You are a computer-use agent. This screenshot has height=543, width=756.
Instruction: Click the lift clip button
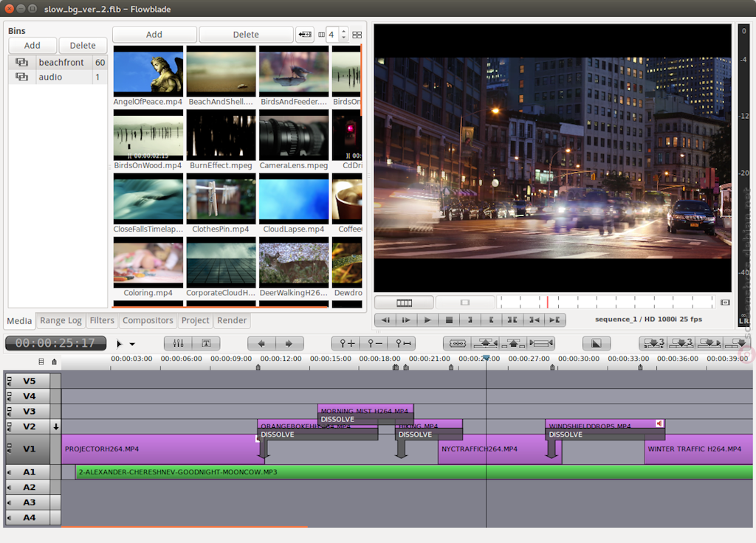[x=514, y=343]
